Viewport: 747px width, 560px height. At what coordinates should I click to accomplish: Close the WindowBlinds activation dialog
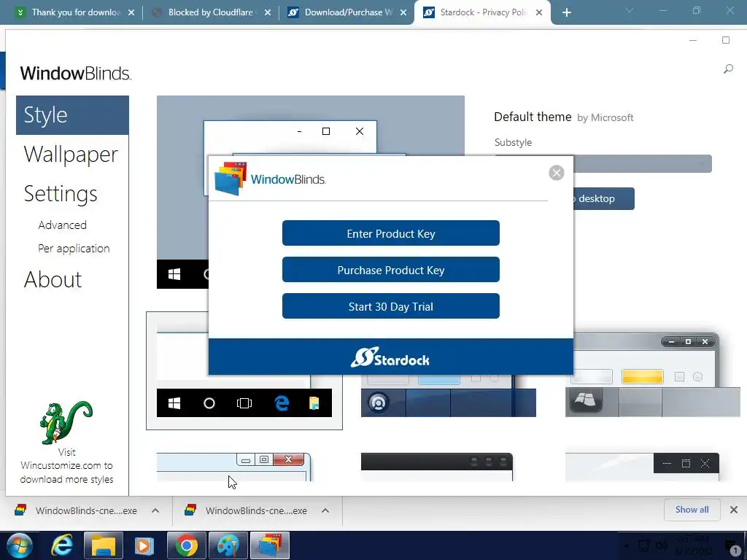coord(556,172)
